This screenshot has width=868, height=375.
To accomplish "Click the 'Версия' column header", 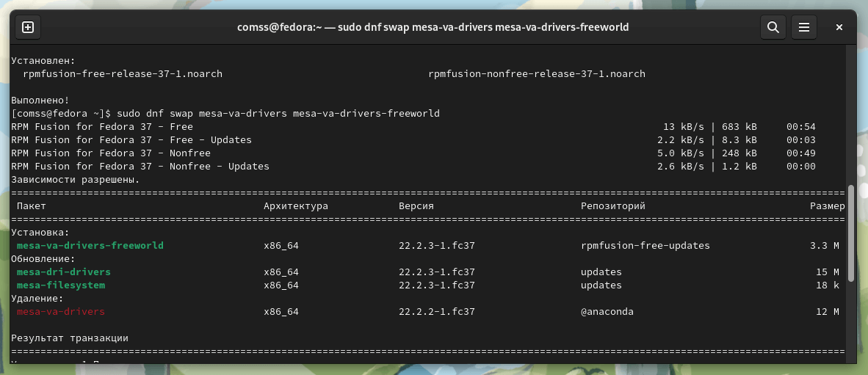I will pyautogui.click(x=416, y=206).
